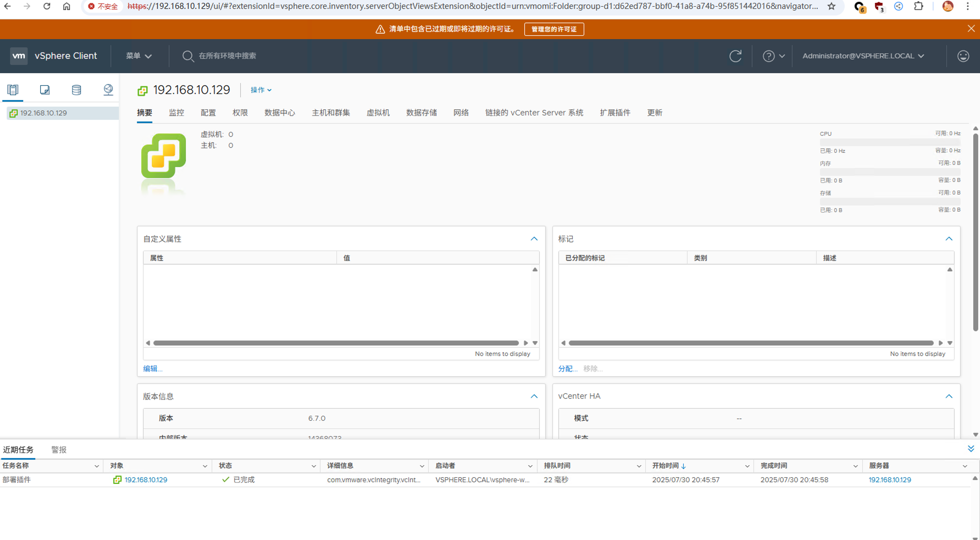The height and width of the screenshot is (540, 980).
Task: Switch to the 权限 tab
Action: tap(240, 113)
